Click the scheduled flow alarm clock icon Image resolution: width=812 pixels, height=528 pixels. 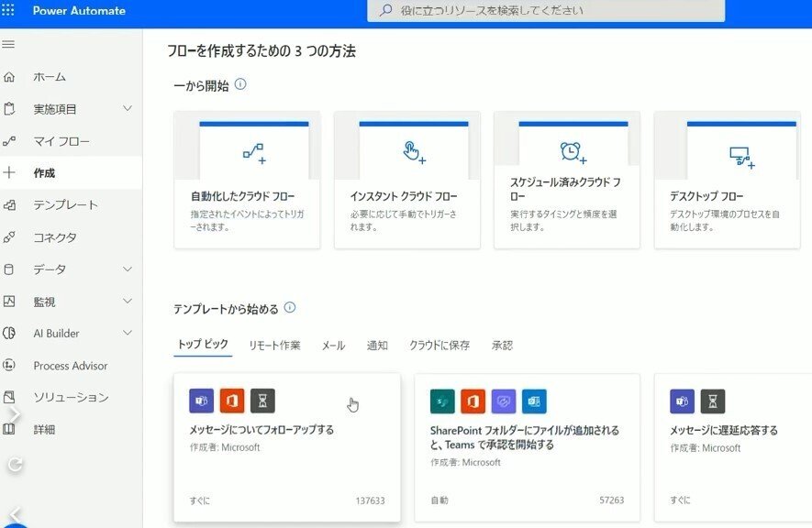[573, 152]
